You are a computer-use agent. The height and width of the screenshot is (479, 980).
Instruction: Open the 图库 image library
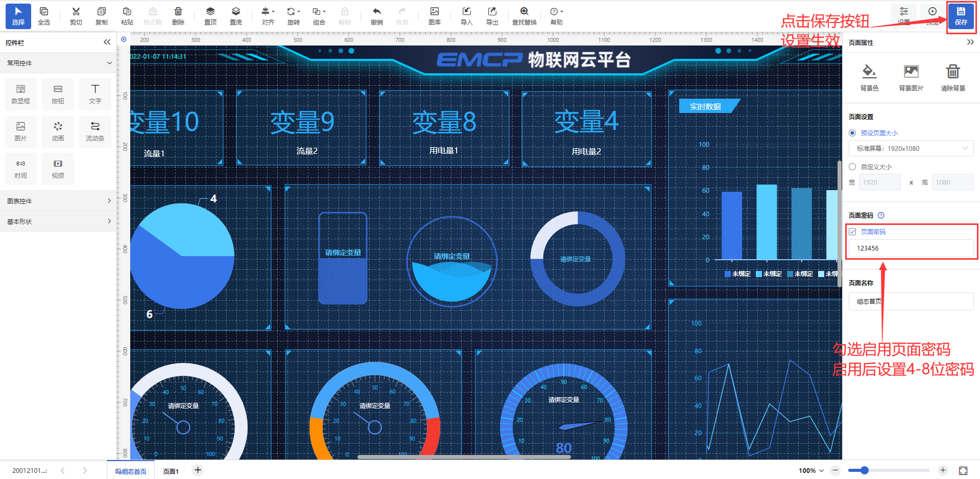point(435,16)
